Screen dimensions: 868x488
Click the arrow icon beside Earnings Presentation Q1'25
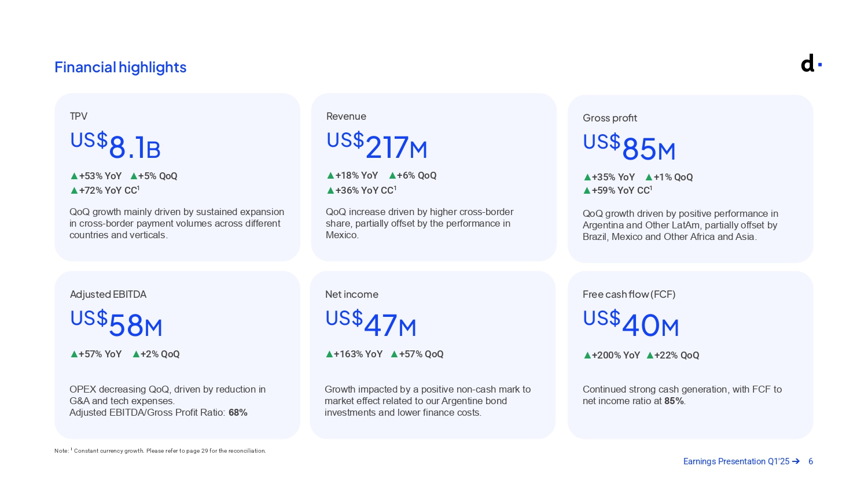coord(796,461)
